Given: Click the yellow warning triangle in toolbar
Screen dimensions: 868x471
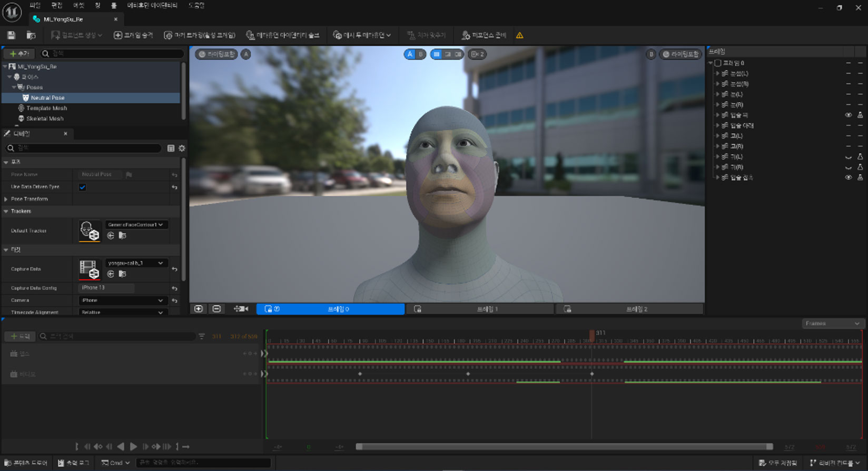Looking at the screenshot, I should point(520,35).
